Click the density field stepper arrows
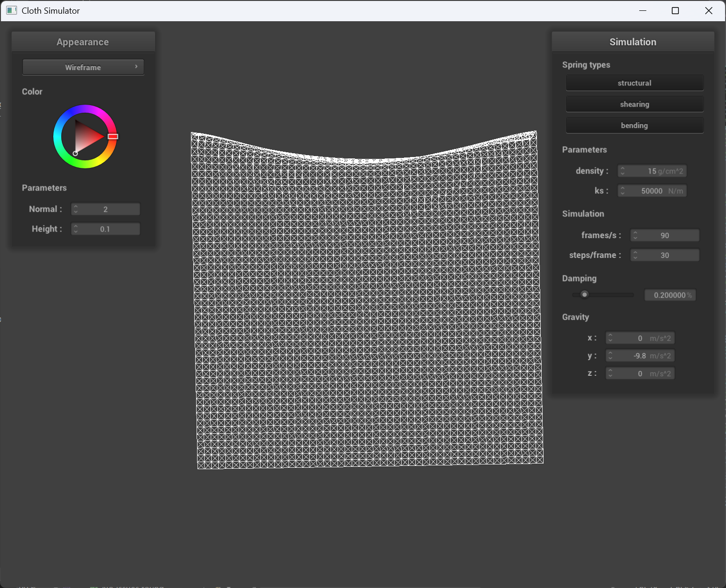 tap(623, 171)
